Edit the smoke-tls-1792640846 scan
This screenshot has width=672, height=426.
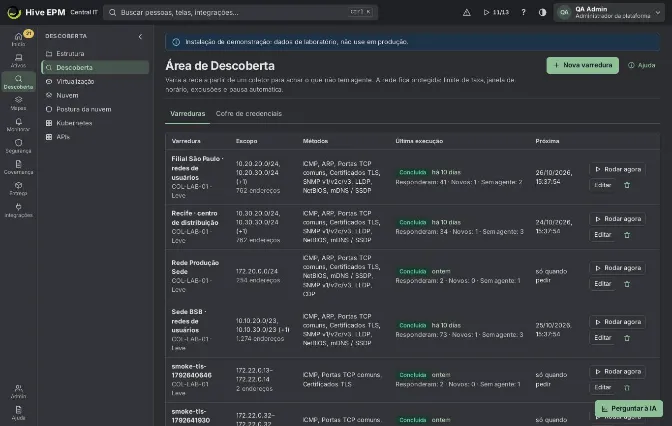pyautogui.click(x=603, y=387)
